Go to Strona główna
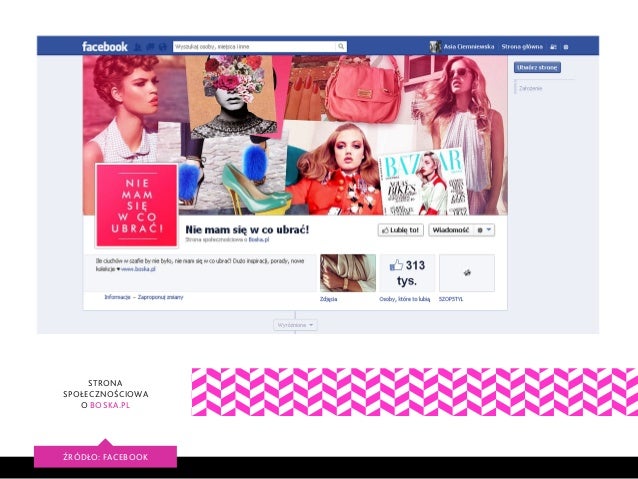This screenshot has width=638, height=479. pyautogui.click(x=522, y=46)
